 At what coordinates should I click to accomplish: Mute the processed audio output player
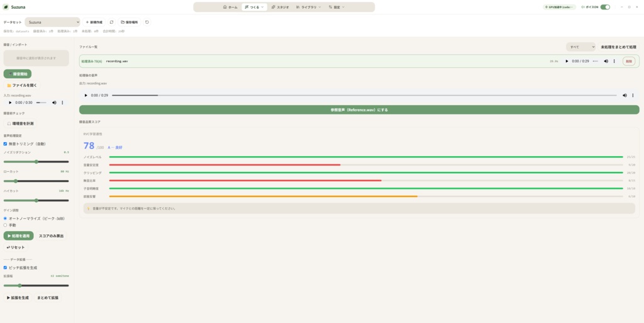click(625, 95)
